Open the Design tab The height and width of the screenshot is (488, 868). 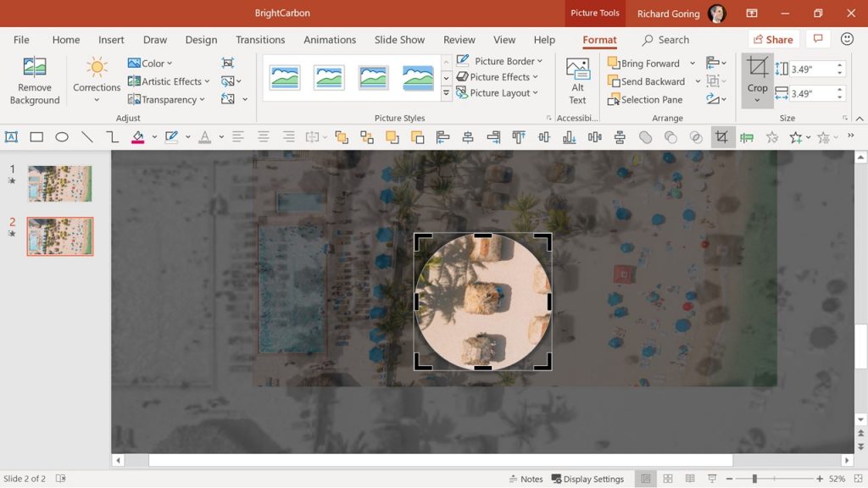(x=201, y=39)
